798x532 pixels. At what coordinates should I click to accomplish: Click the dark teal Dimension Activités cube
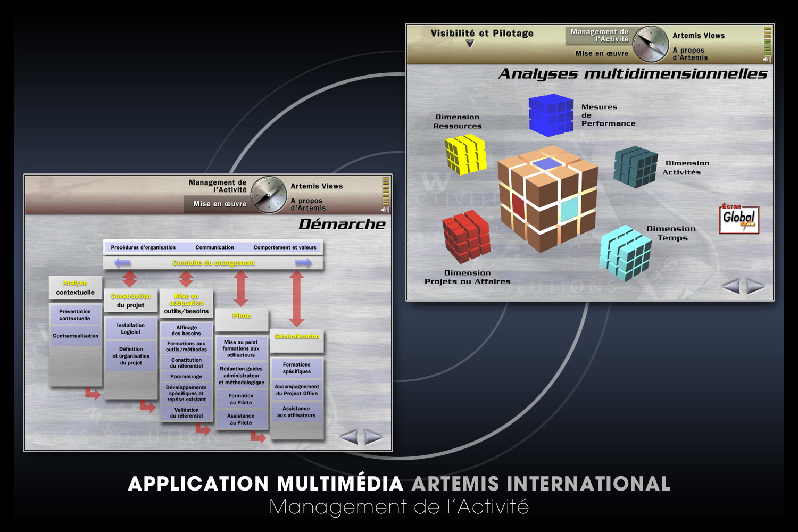(635, 167)
